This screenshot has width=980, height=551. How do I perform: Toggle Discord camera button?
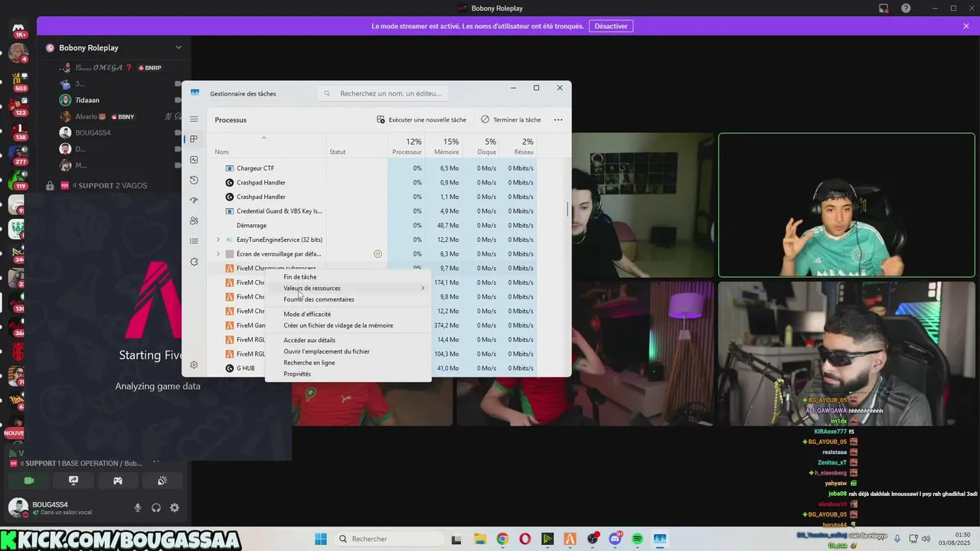click(x=29, y=481)
